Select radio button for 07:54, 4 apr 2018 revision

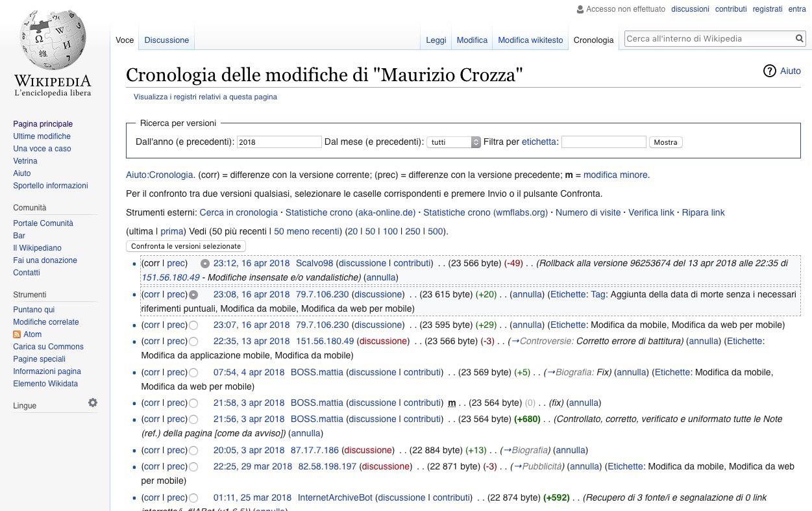point(193,373)
